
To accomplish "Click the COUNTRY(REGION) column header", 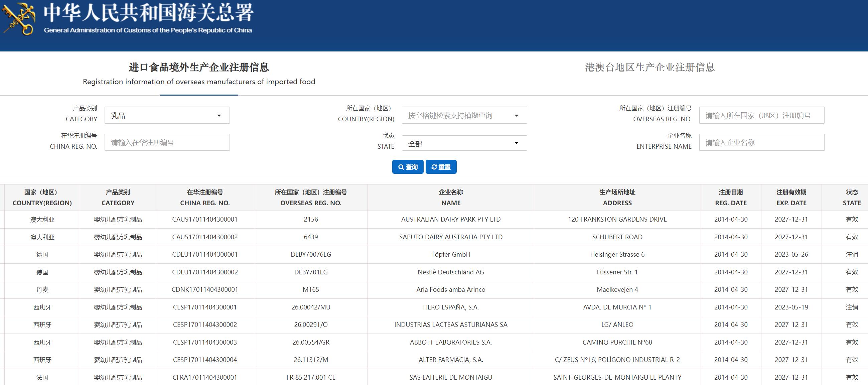I will [42, 198].
